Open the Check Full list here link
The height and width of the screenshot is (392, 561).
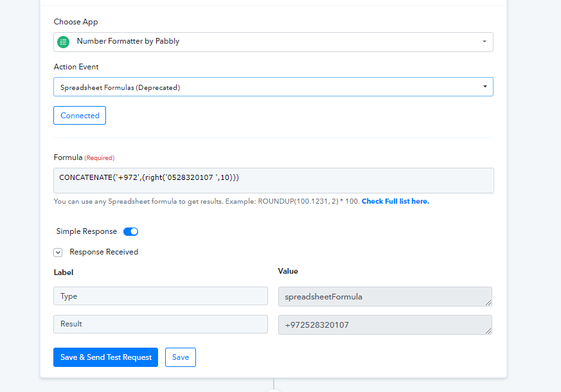point(395,201)
